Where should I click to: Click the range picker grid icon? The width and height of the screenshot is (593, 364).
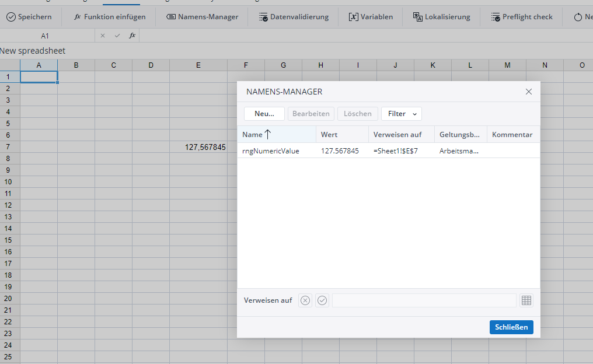point(526,300)
